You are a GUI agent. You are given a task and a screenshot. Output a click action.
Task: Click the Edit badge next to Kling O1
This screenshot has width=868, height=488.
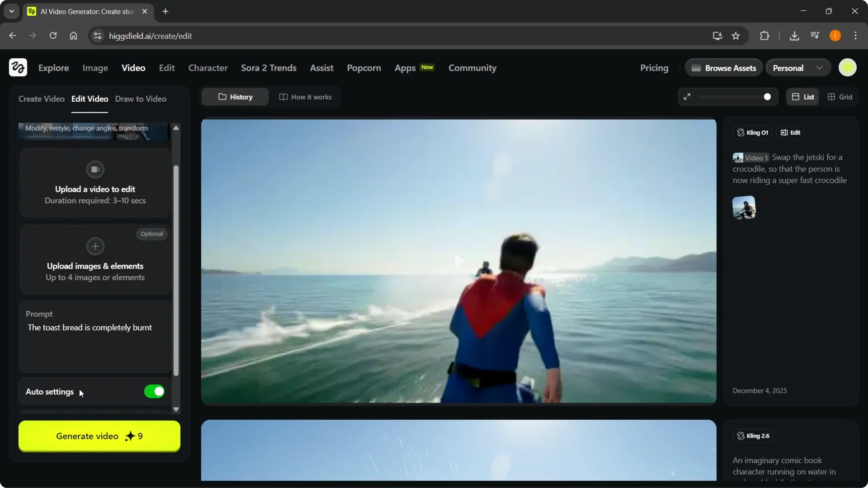pyautogui.click(x=790, y=132)
